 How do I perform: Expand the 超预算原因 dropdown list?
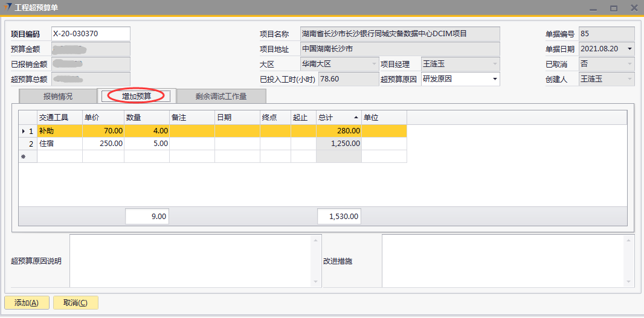(x=495, y=79)
